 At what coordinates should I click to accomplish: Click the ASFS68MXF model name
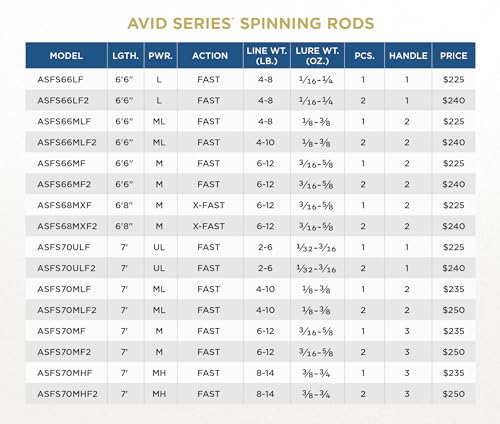click(x=64, y=205)
